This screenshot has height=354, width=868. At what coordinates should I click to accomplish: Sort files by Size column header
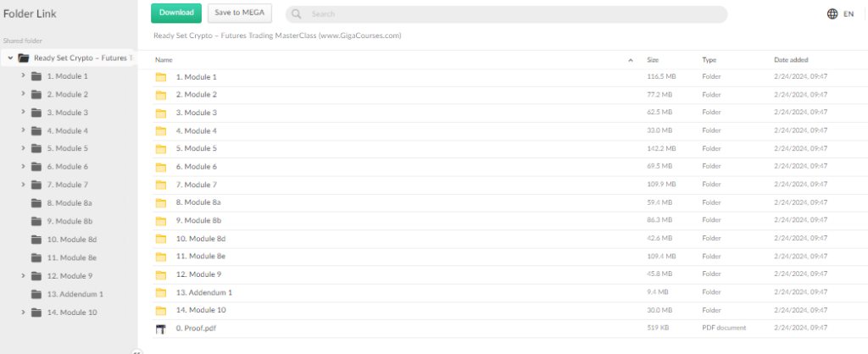pyautogui.click(x=653, y=60)
